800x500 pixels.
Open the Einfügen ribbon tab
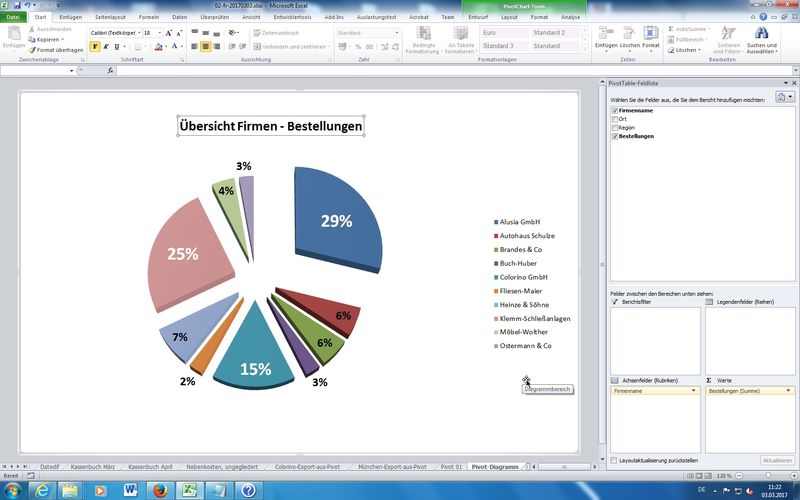(x=70, y=17)
